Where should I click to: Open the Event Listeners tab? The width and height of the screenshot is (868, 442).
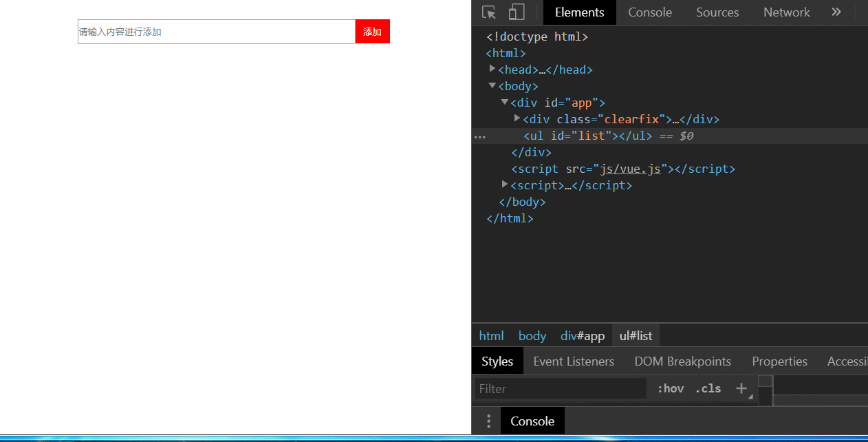coord(574,361)
